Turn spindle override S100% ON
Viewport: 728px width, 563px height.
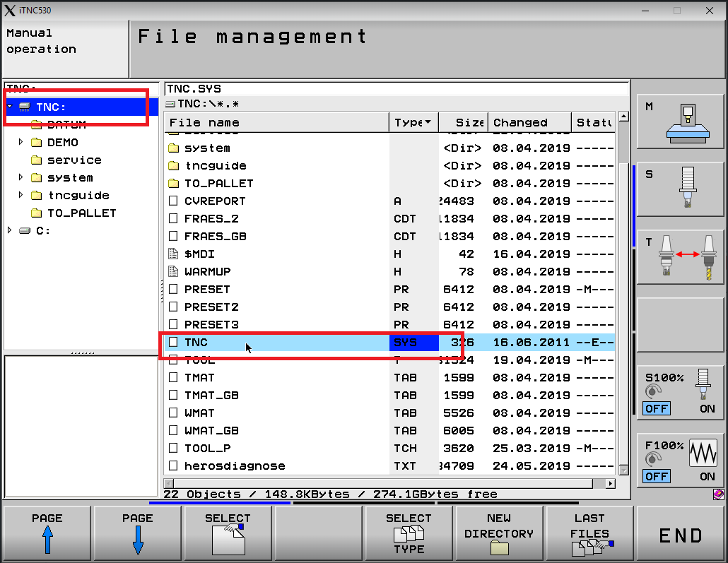[x=707, y=408]
